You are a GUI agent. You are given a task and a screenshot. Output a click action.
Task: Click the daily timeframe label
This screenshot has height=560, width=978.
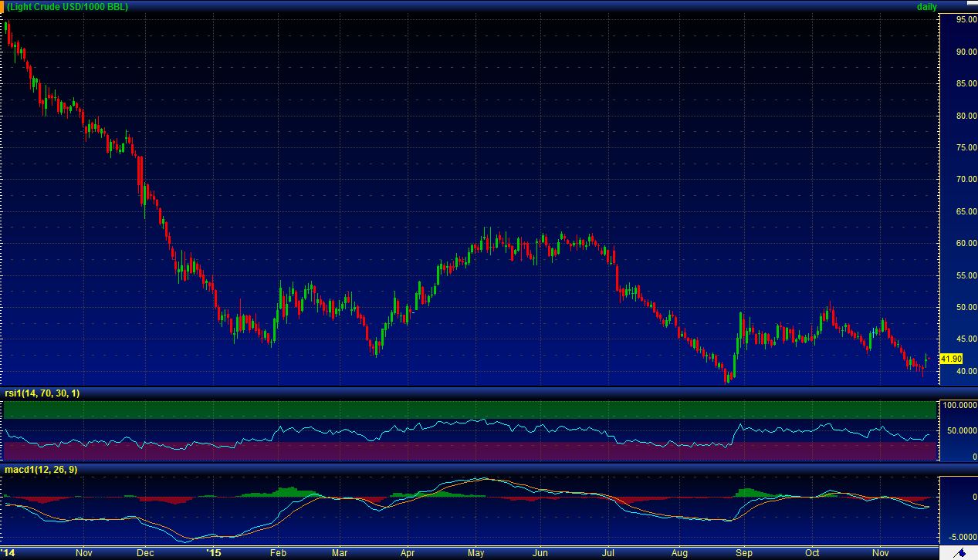click(926, 7)
